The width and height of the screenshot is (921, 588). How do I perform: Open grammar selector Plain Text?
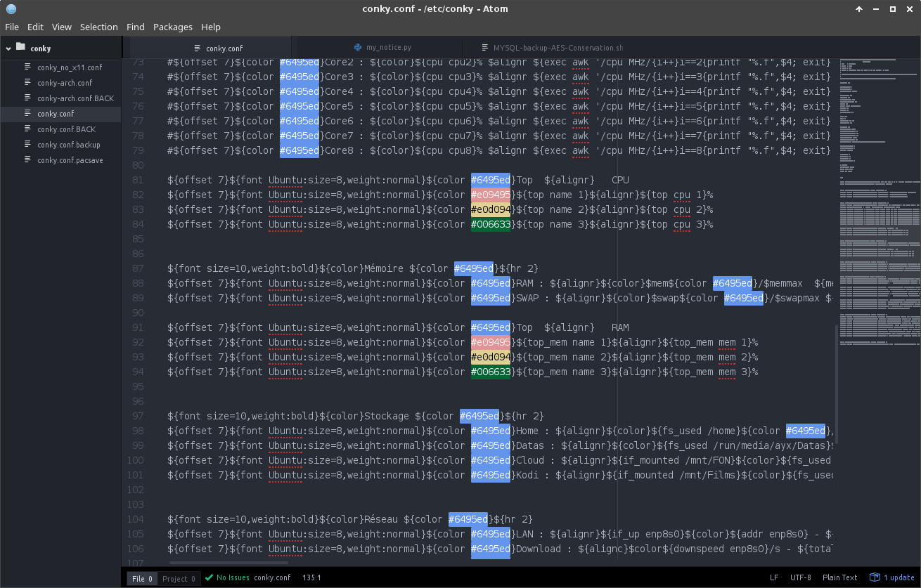coord(839,577)
